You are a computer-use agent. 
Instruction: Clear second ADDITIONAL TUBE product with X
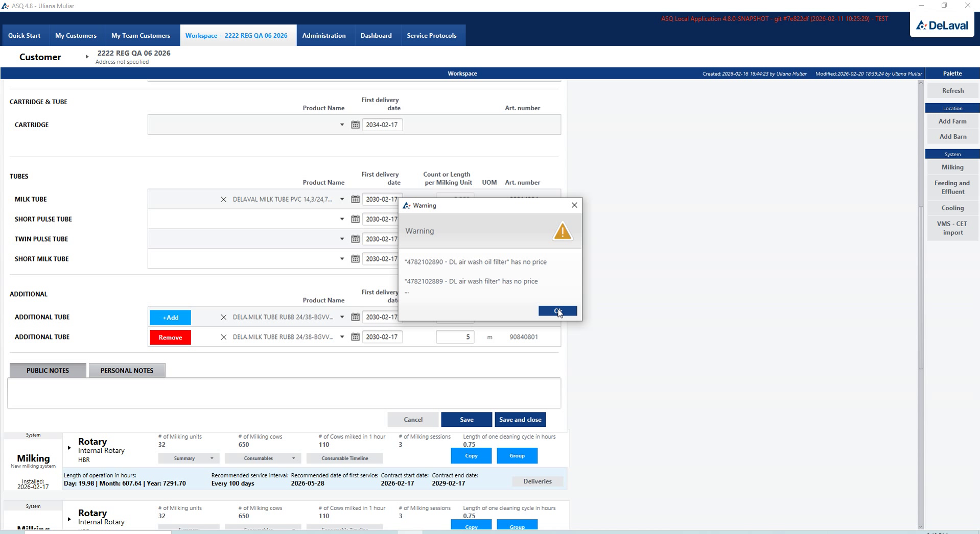223,337
